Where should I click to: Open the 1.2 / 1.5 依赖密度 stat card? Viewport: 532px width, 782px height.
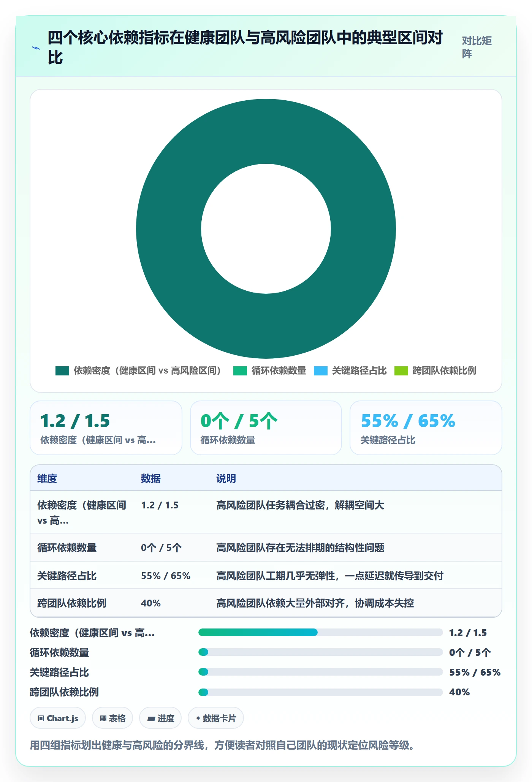[106, 428]
